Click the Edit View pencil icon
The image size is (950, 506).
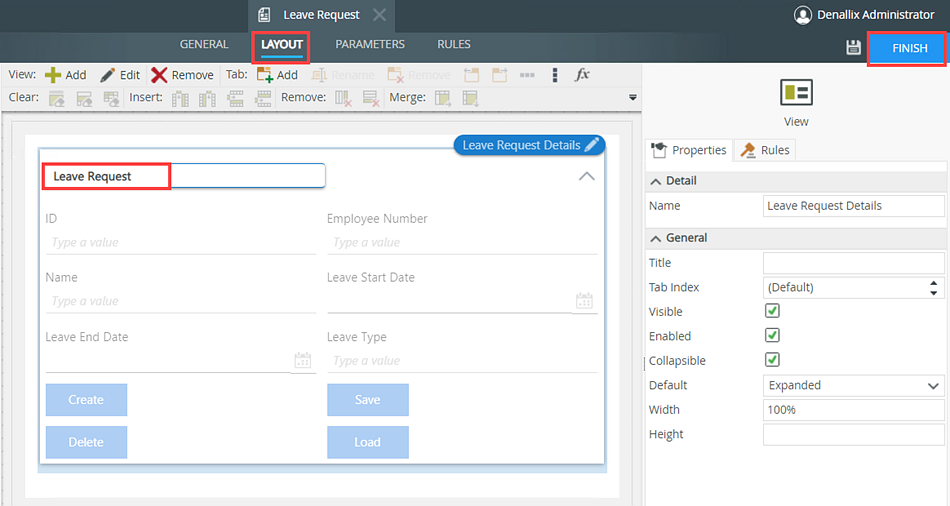click(x=108, y=75)
